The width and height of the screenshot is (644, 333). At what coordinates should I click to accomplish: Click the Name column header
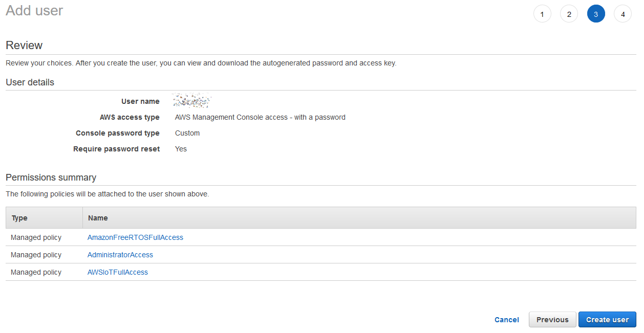pyautogui.click(x=98, y=218)
